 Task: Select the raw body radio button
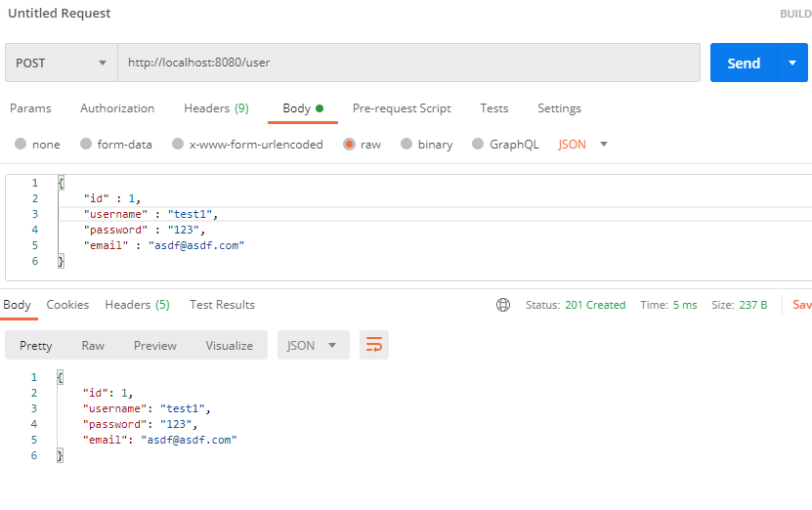349,144
